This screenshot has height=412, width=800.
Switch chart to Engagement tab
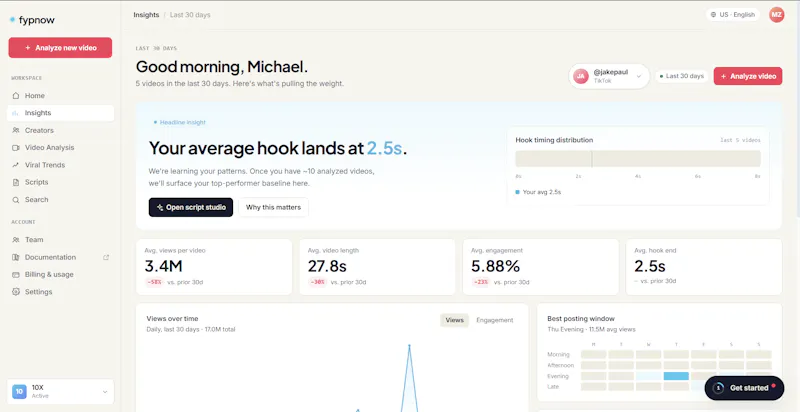[x=494, y=320]
